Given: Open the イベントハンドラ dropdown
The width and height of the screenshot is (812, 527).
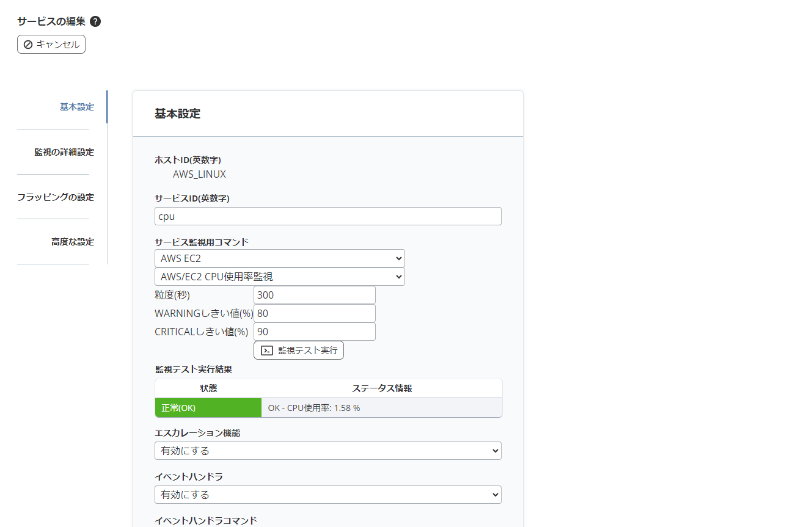Looking at the screenshot, I should coord(328,495).
